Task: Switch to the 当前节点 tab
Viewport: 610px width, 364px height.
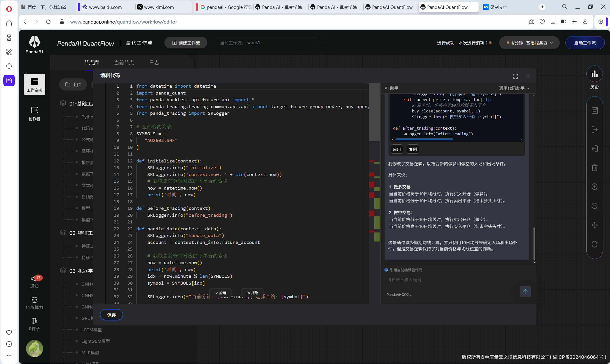Action: pyautogui.click(x=124, y=63)
